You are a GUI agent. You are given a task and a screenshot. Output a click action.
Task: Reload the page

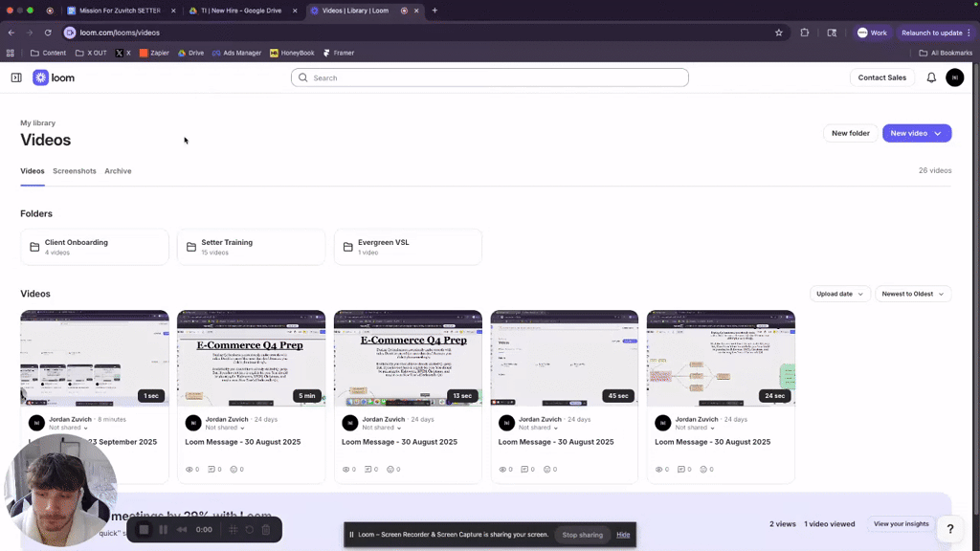coord(48,33)
